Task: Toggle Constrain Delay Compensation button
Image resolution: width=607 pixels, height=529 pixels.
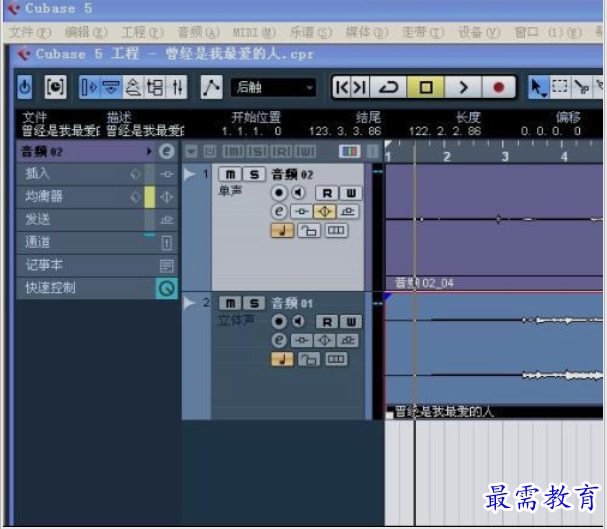Action: [55, 87]
